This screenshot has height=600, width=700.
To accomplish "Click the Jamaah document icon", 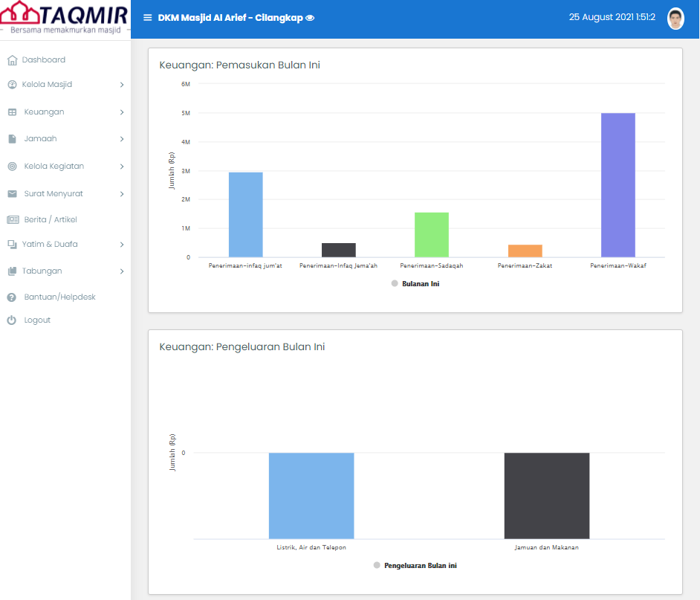I will click(x=12, y=139).
